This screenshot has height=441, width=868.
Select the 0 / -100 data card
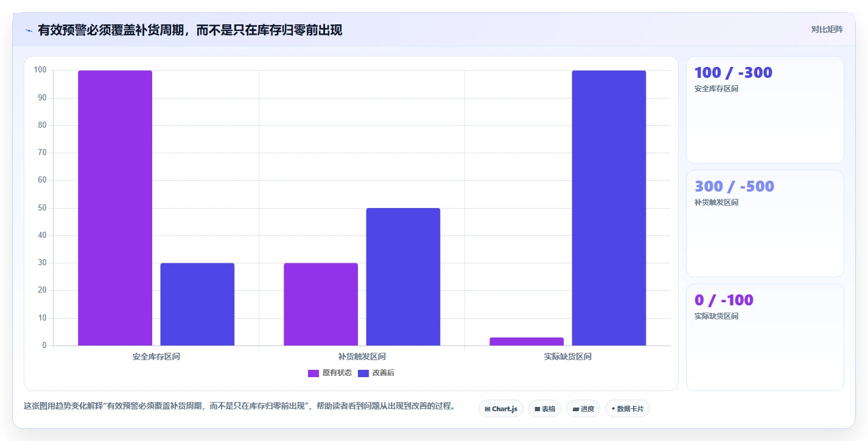pos(765,338)
